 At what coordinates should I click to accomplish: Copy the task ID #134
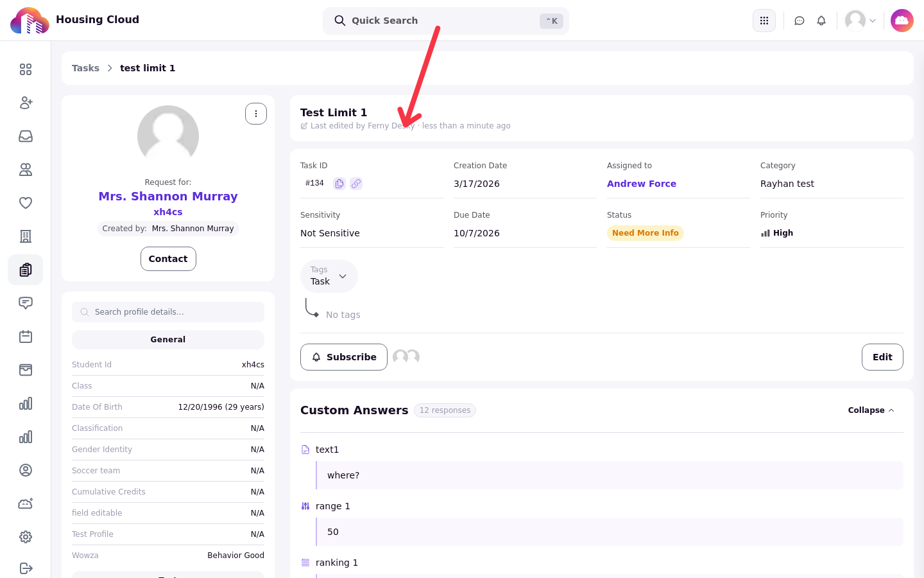point(339,184)
